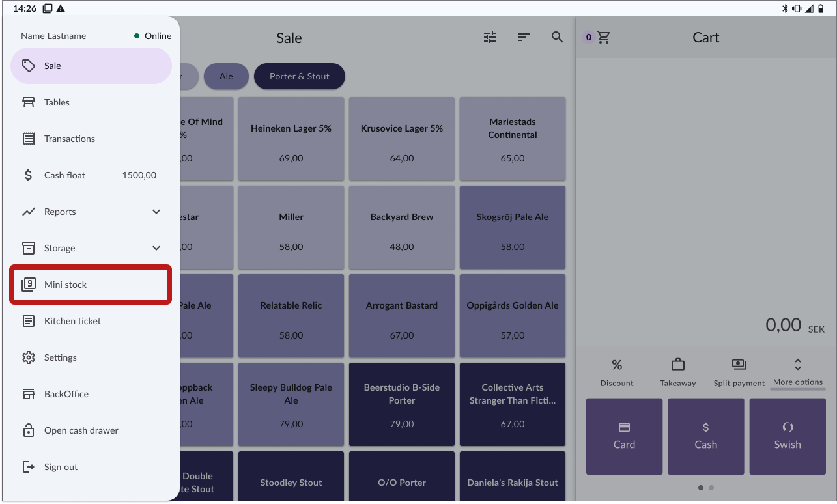Click the Tables icon in drawer
Image resolution: width=837 pixels, height=504 pixels.
coord(29,102)
